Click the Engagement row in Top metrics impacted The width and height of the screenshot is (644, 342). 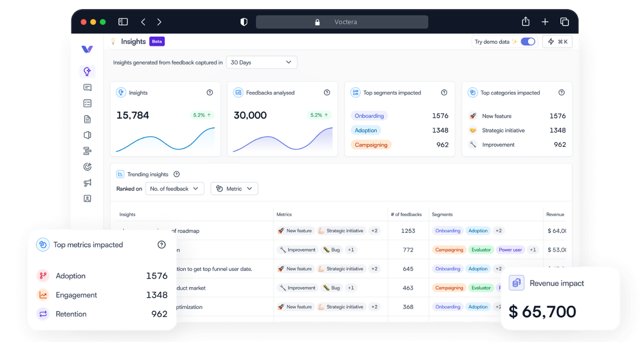(x=102, y=295)
